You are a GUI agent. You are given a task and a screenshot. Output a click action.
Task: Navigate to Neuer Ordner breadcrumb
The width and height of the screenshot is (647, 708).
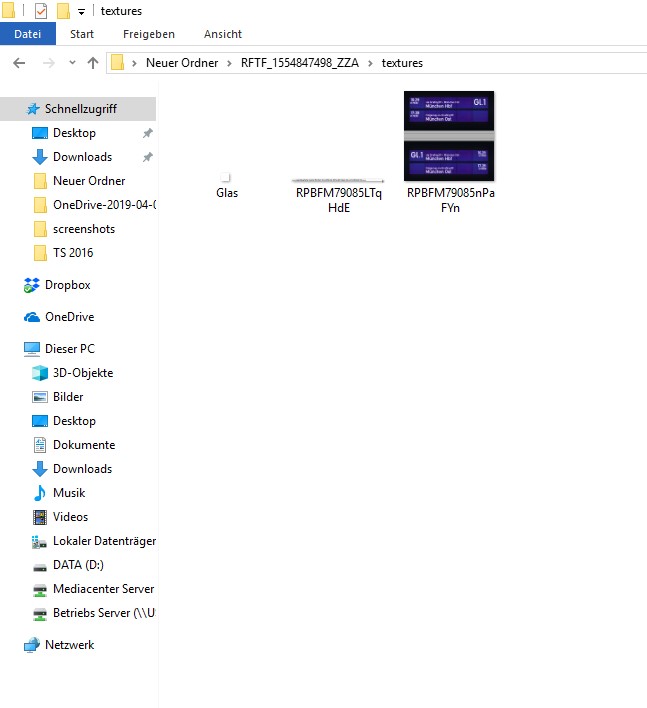pos(182,63)
